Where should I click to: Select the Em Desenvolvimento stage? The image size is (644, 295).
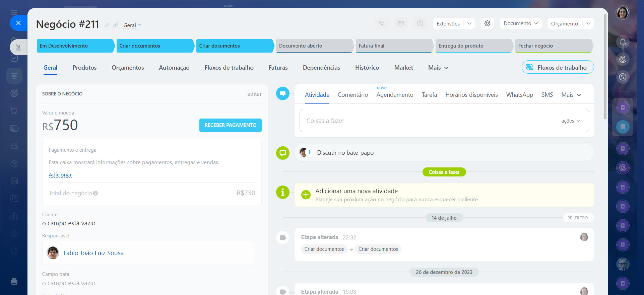click(75, 46)
